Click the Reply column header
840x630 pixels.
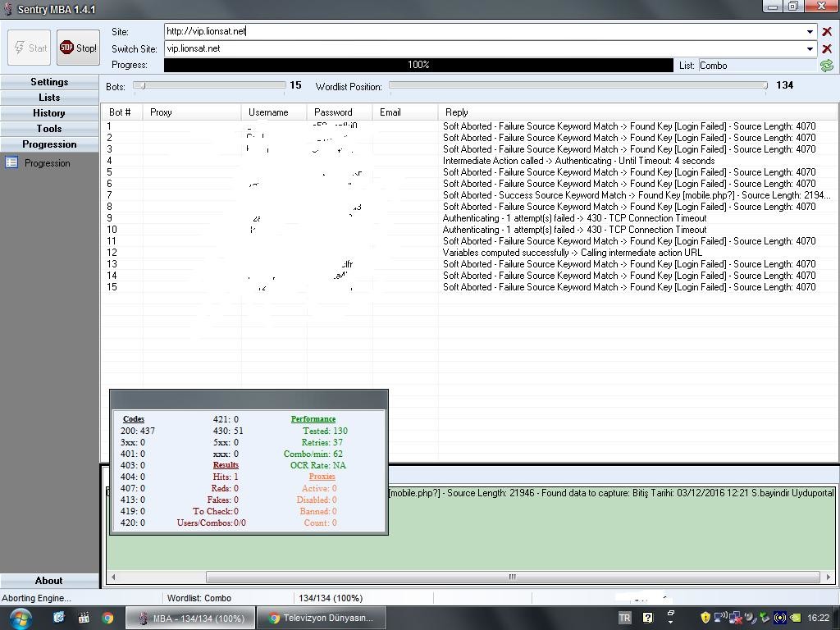pyautogui.click(x=457, y=112)
